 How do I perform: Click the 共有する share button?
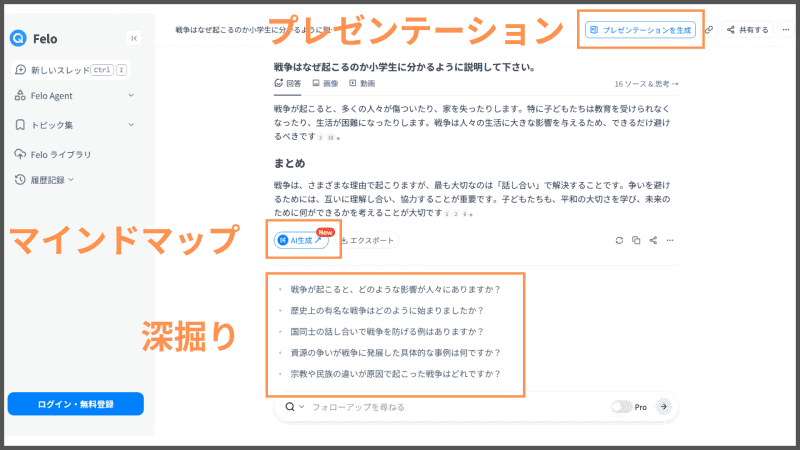click(x=747, y=30)
